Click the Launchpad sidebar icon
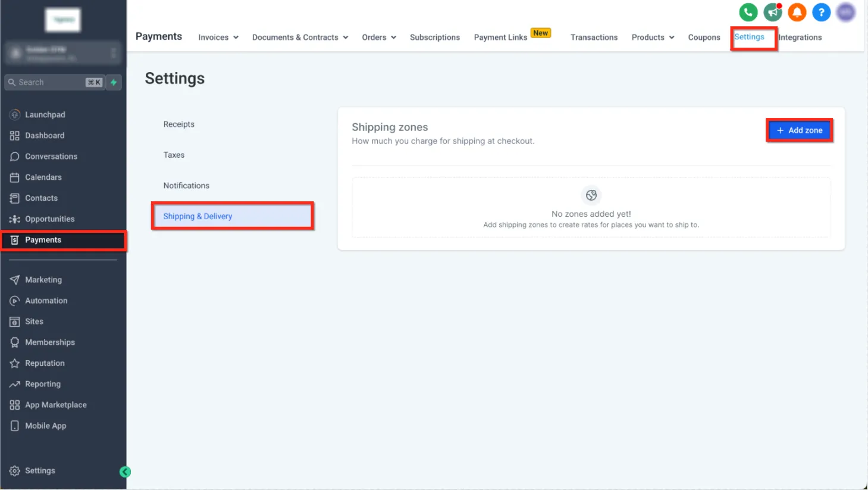Screen dimensions: 868x490 point(15,114)
